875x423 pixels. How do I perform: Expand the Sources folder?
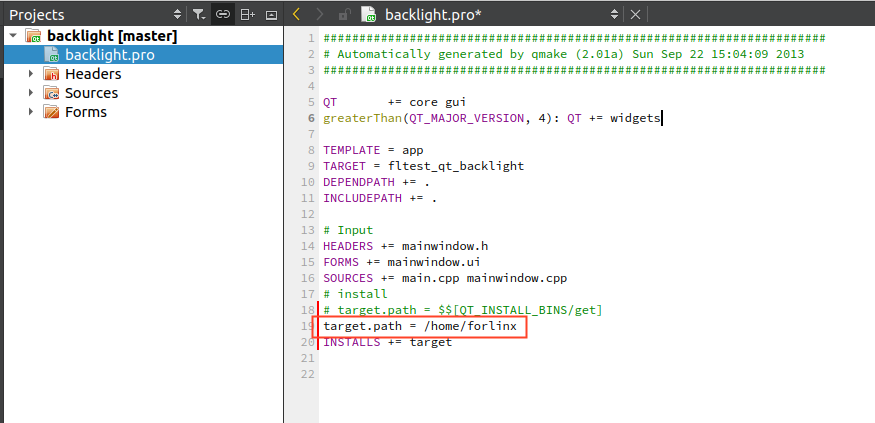click(x=31, y=93)
